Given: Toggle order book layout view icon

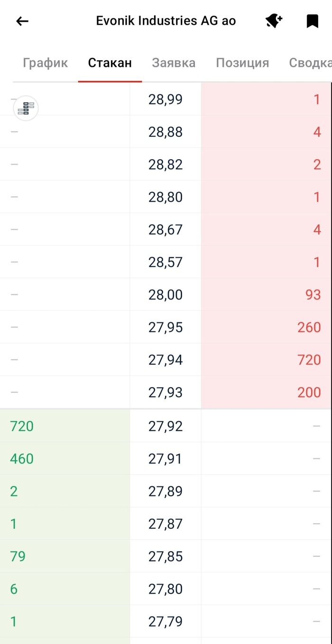Looking at the screenshot, I should (26, 109).
